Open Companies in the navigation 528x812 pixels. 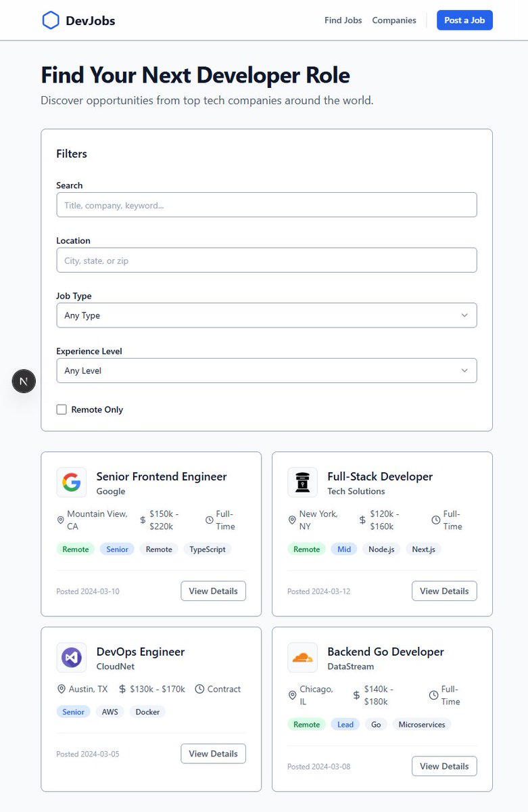click(x=394, y=20)
